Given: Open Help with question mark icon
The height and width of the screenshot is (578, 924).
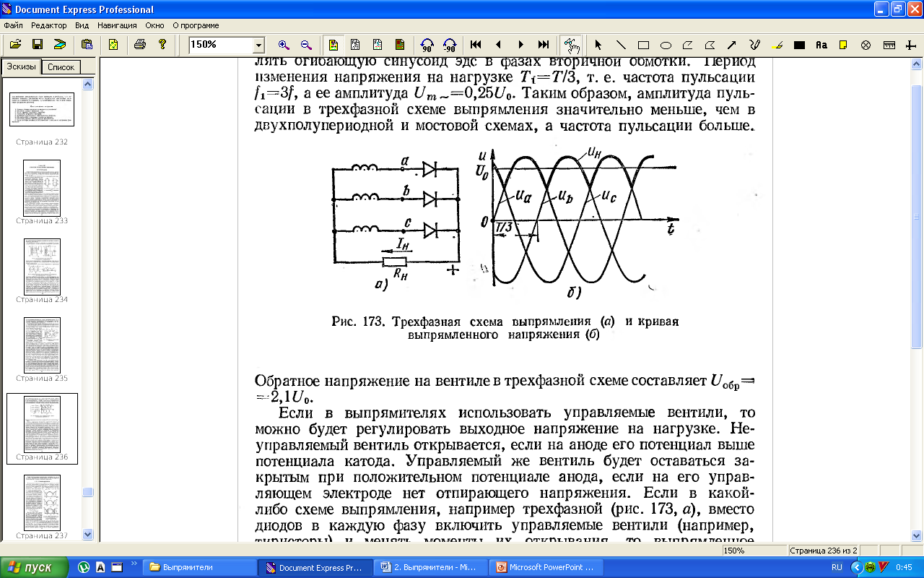Looking at the screenshot, I should 162,44.
